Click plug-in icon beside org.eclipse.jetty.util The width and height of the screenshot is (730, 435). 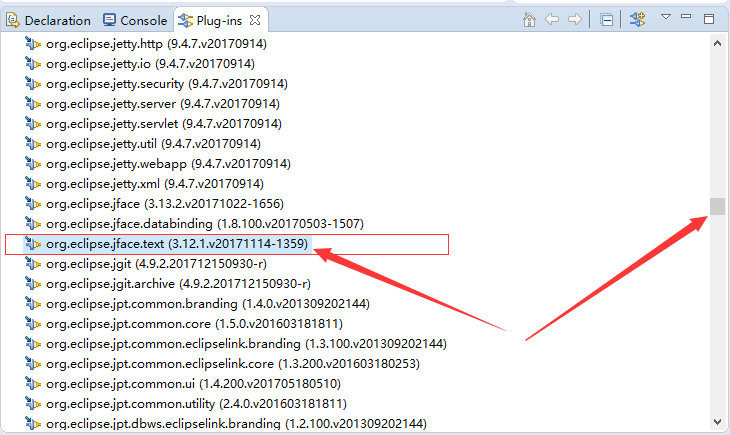point(33,144)
